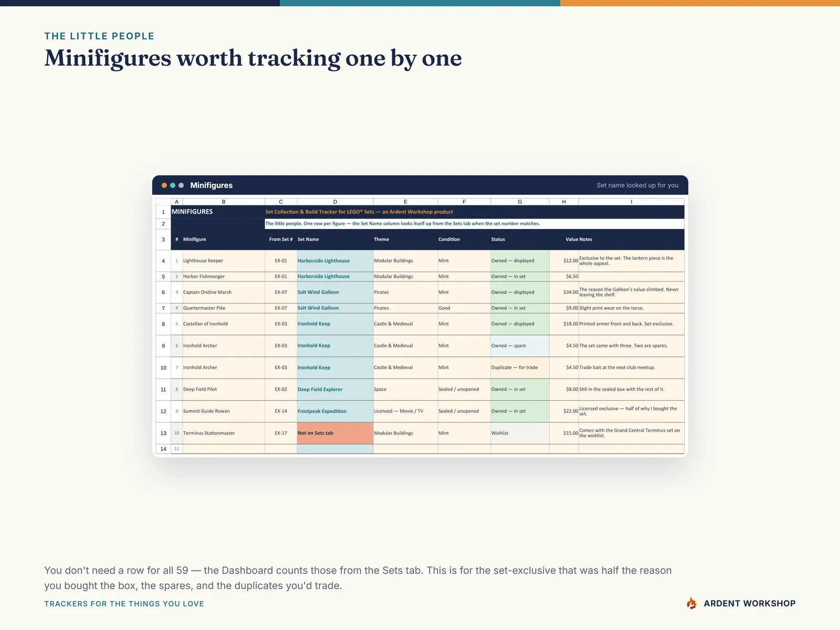Select the $18.00 value cell

click(x=564, y=324)
